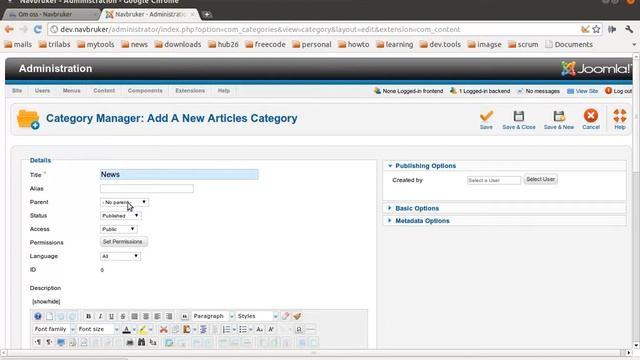The width and height of the screenshot is (640, 360).
Task: Switch to the Om oss - Navbruker tab
Action: [51, 14]
